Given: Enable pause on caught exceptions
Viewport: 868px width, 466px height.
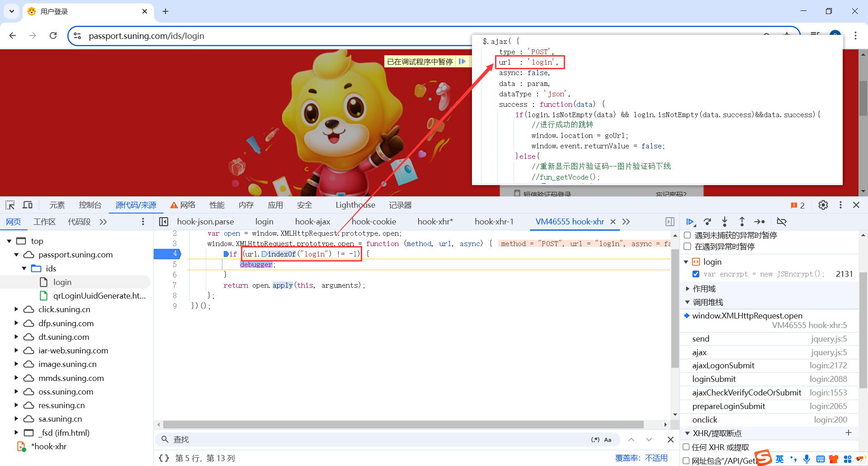Looking at the screenshot, I should tap(687, 247).
